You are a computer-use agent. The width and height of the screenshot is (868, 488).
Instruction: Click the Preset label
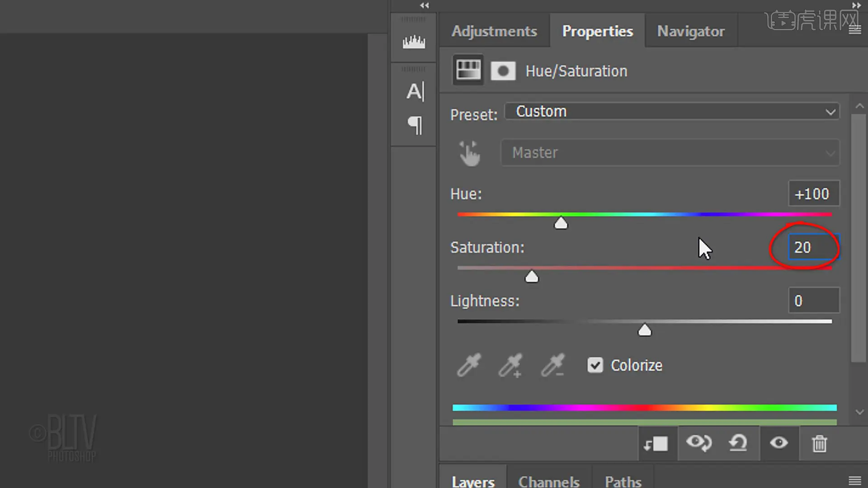pos(474,114)
